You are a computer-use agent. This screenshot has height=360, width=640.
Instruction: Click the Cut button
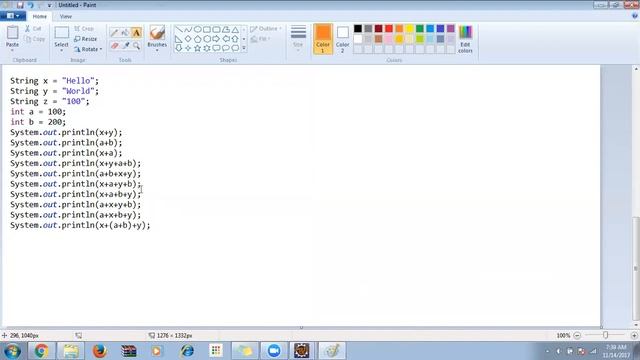[x=33, y=29]
